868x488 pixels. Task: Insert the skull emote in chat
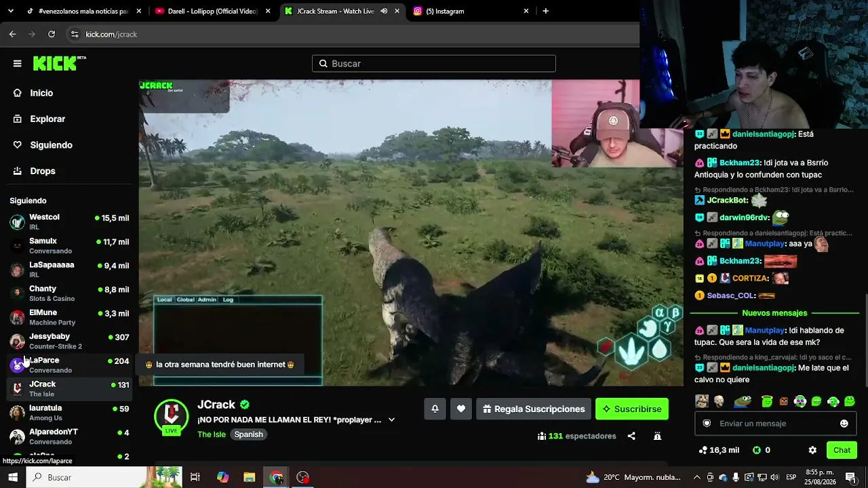pyautogui.click(x=719, y=401)
